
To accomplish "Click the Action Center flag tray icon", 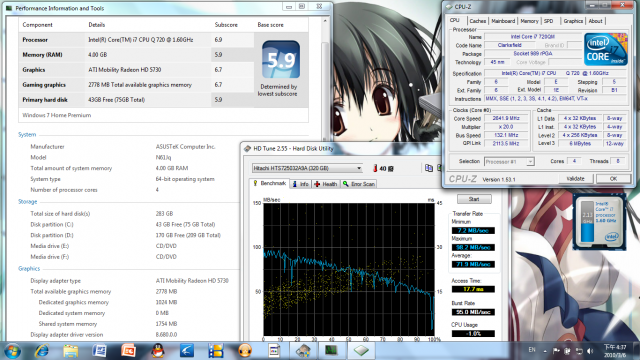I will (556, 351).
